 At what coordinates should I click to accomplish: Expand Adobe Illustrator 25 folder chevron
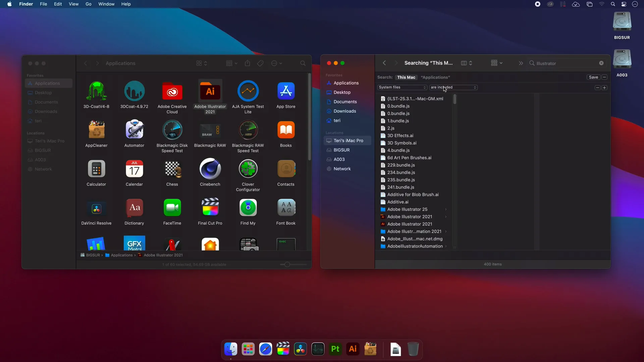click(x=446, y=209)
